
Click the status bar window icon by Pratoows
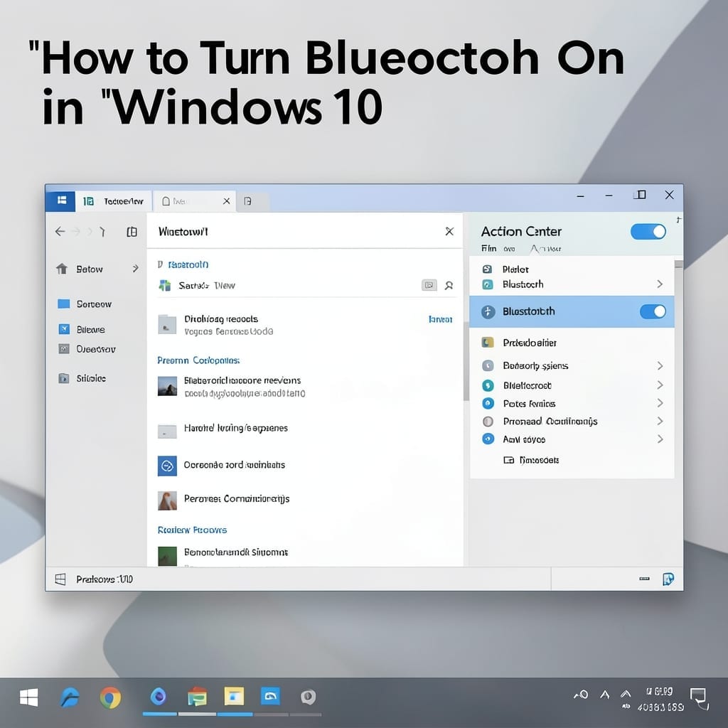tap(60, 579)
